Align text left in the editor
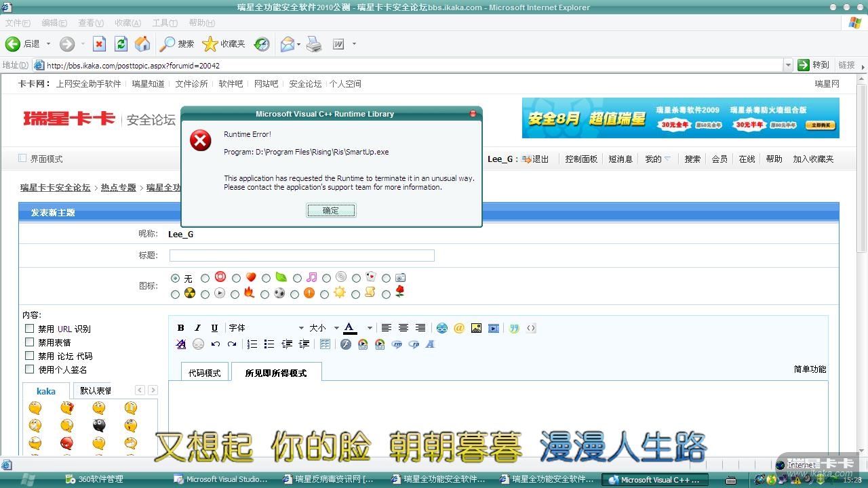 pyautogui.click(x=387, y=328)
